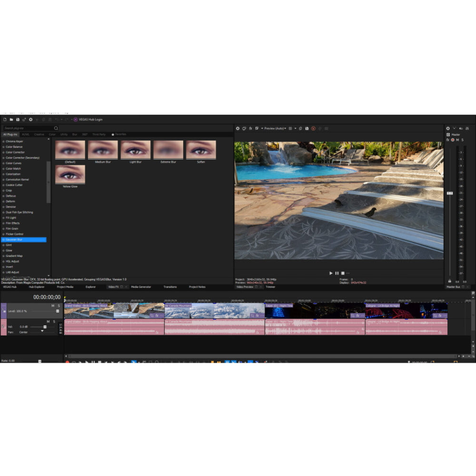Click the Video Output FX icon in preview toolbar

click(x=251, y=129)
